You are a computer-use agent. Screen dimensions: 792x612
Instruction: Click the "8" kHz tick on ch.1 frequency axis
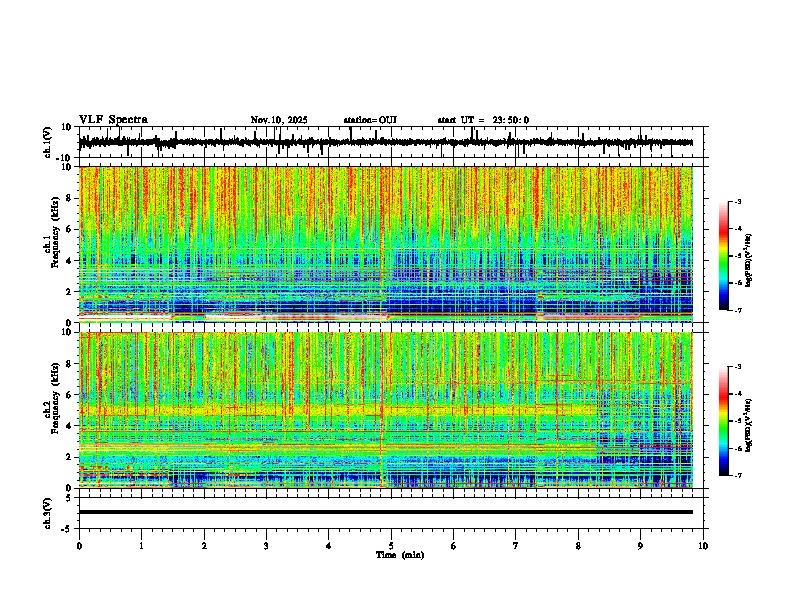tap(69, 198)
